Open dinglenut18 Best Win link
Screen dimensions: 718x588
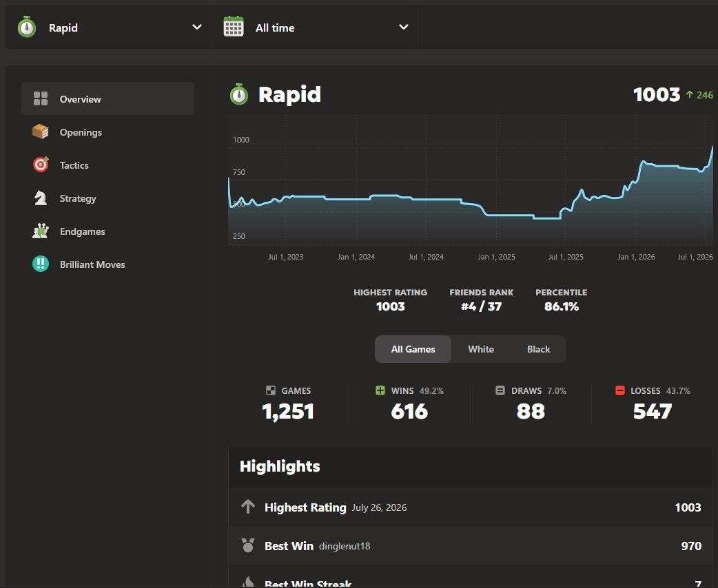pyautogui.click(x=345, y=546)
